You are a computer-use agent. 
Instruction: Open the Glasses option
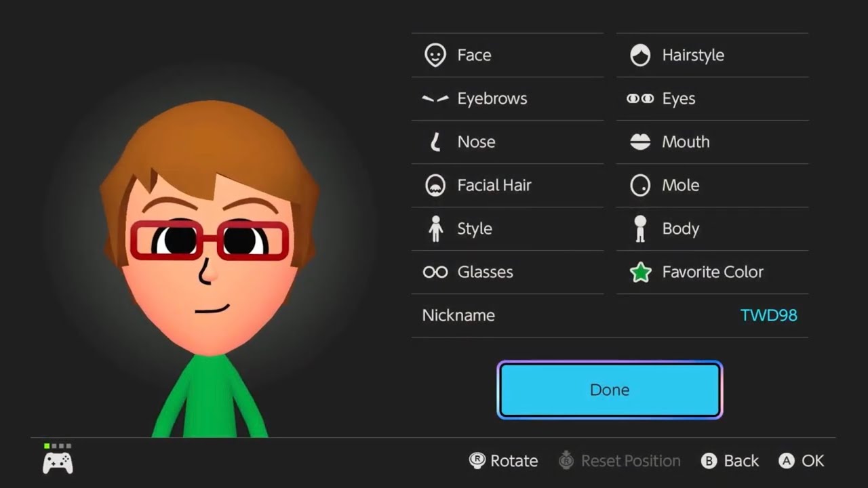(x=507, y=272)
